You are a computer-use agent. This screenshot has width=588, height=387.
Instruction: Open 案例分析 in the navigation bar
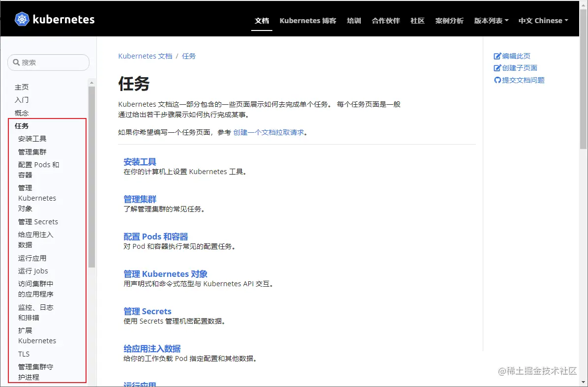pos(449,21)
